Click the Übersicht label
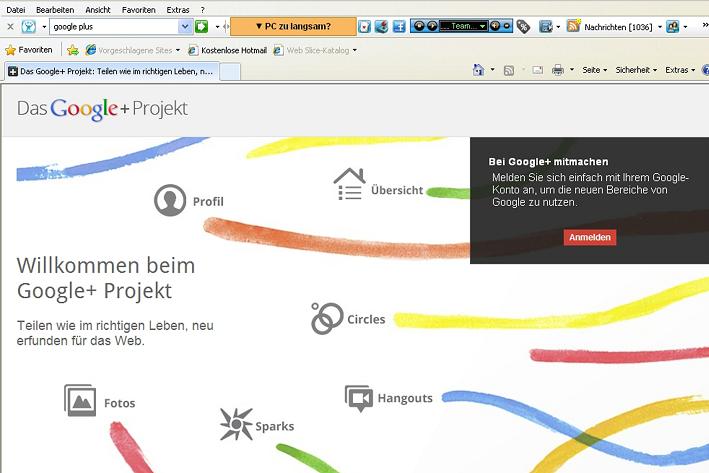Screen dimensions: 709x473 397,190
